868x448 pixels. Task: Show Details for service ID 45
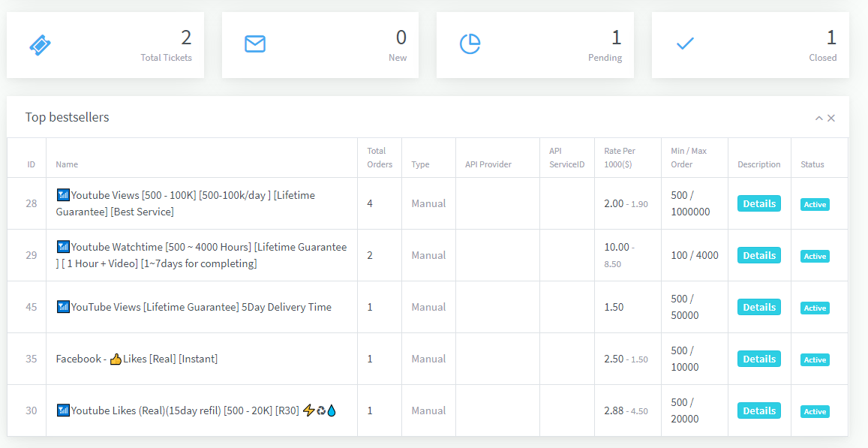pos(758,307)
